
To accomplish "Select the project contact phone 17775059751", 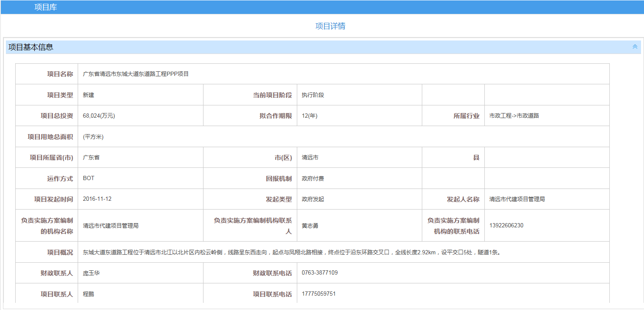I will [318, 294].
